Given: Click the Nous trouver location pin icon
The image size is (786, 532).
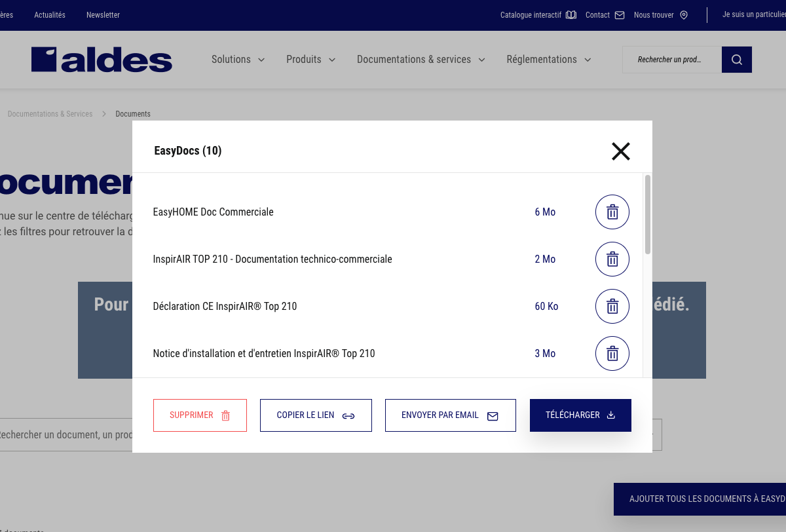Looking at the screenshot, I should coord(683,14).
